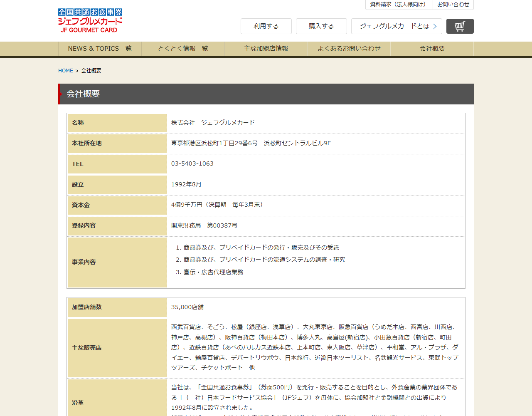Open the 利用する button
This screenshot has height=416, width=532.
[x=266, y=26]
